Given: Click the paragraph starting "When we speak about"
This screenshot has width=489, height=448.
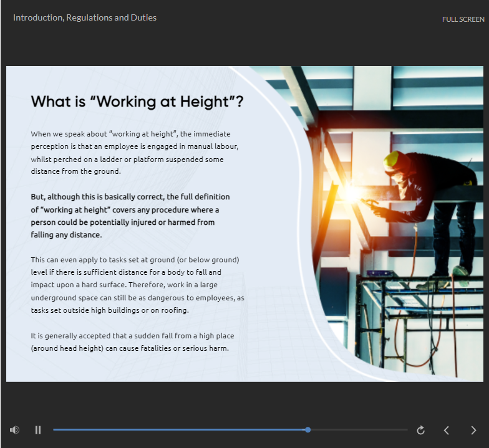Looking at the screenshot, I should [135, 153].
